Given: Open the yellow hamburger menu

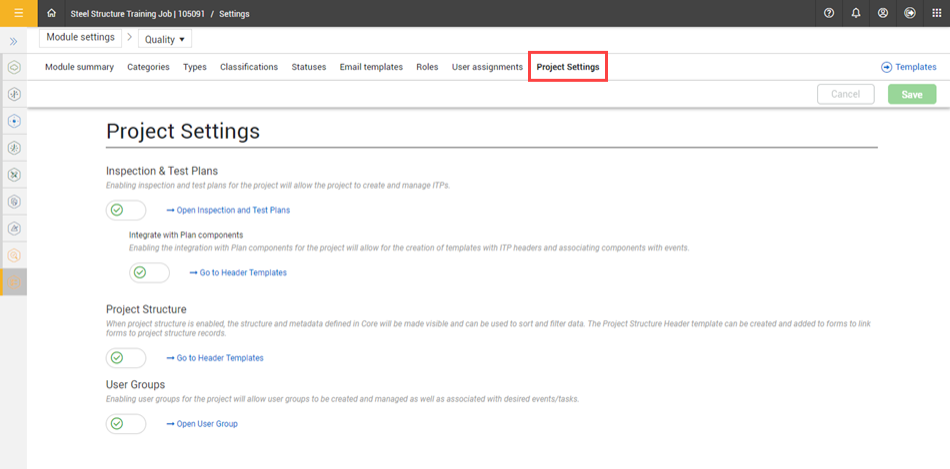Looking at the screenshot, I should (18, 13).
